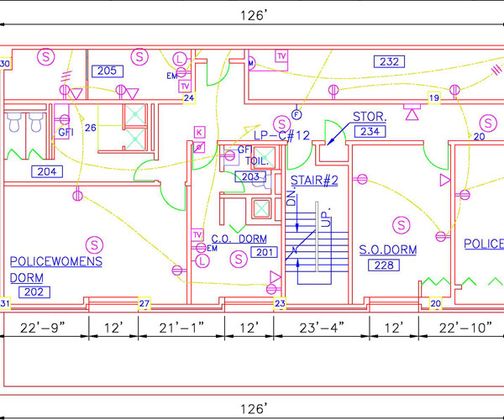
Task: Select the blue arrow pointing from STOR. label
Action: coord(339,134)
